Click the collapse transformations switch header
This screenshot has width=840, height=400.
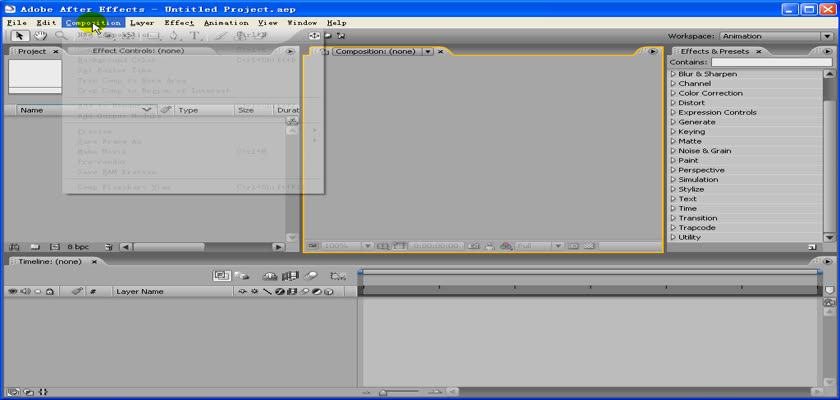click(x=254, y=291)
